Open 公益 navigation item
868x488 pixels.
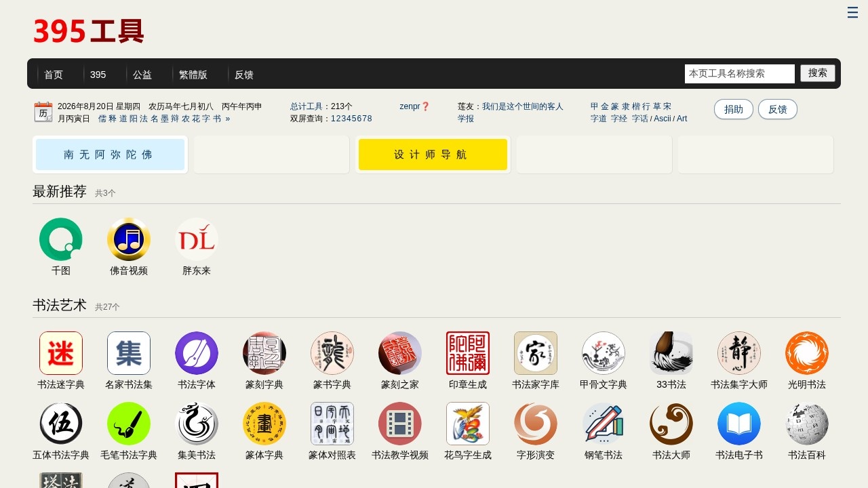[142, 75]
